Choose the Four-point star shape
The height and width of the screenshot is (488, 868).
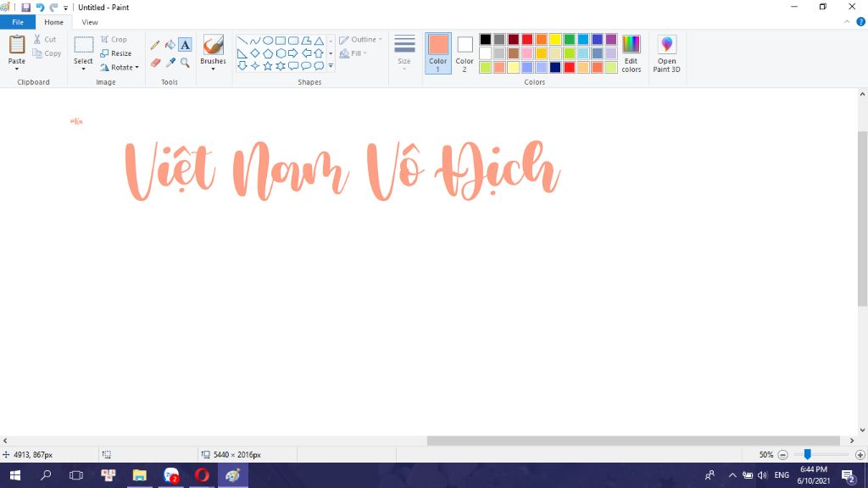[x=255, y=66]
